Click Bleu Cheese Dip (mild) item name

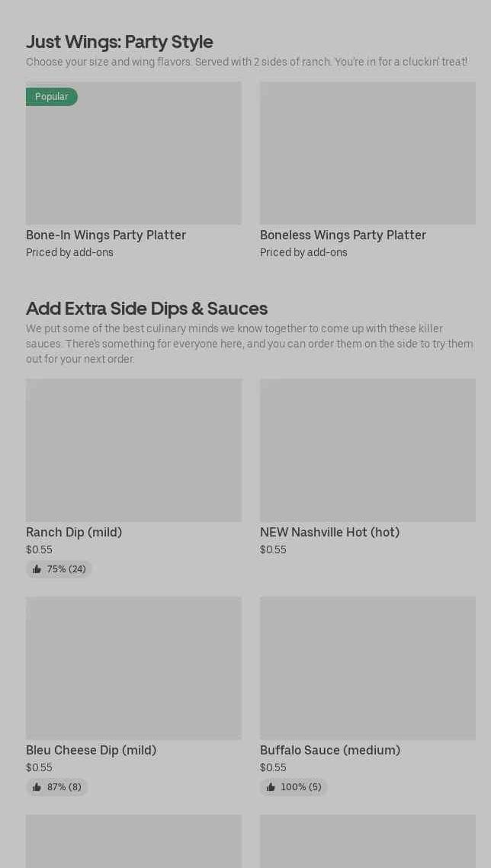click(x=91, y=750)
